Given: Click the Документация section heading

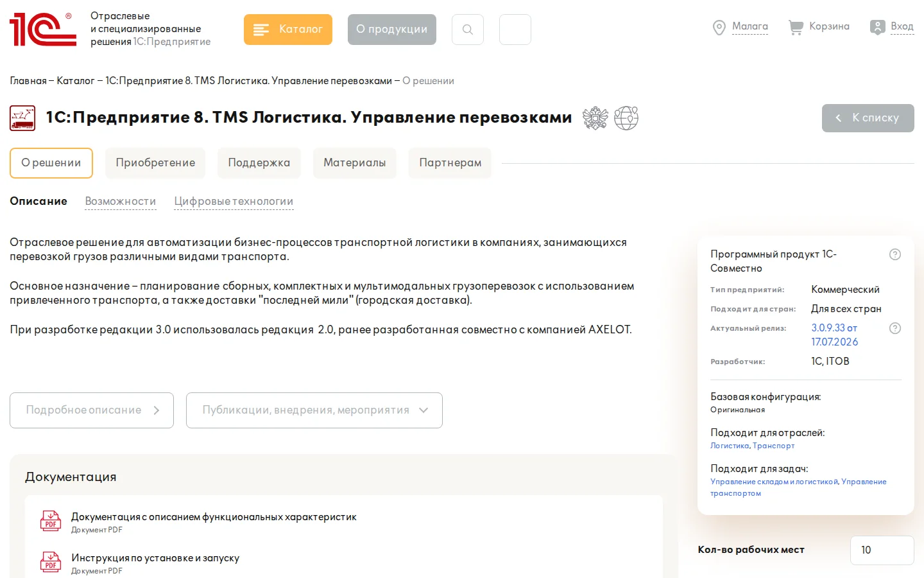Looking at the screenshot, I should tap(71, 477).
